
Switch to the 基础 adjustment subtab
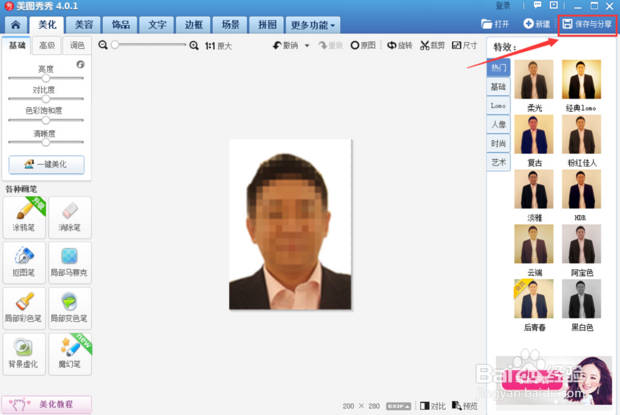17,45
